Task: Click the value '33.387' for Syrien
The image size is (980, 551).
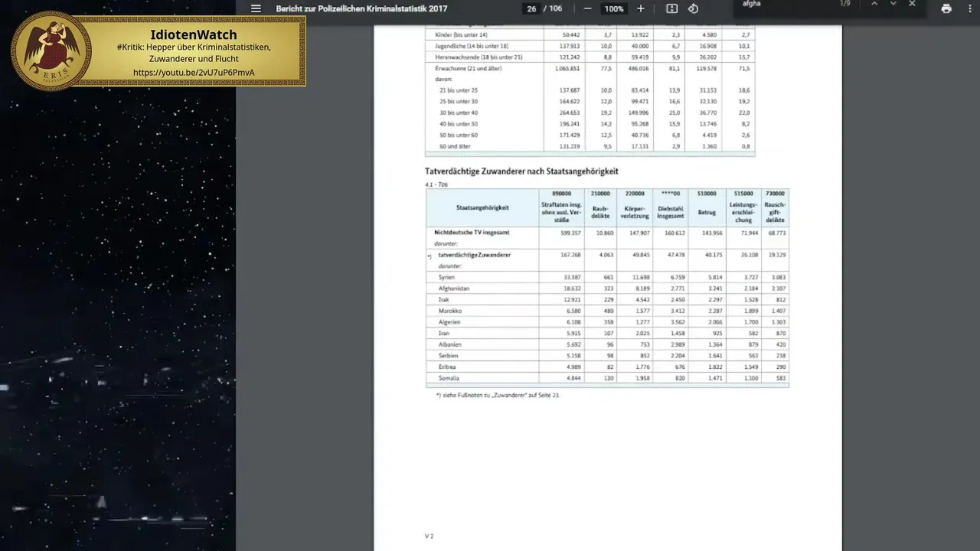Action: (x=571, y=277)
